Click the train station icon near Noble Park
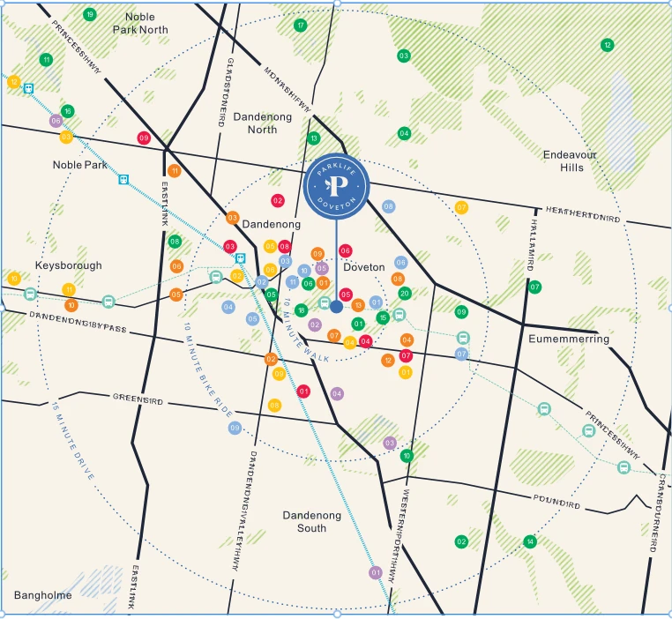This screenshot has height=619, width=672. [x=124, y=179]
